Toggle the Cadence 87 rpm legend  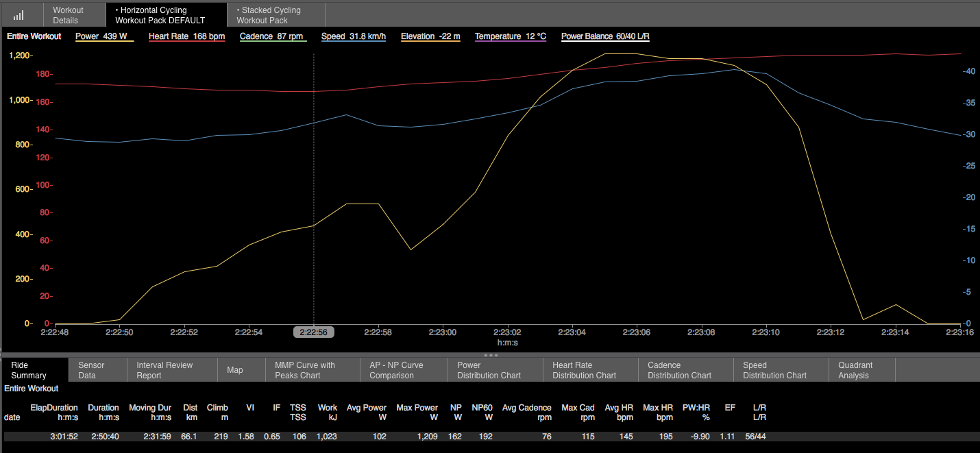click(272, 36)
